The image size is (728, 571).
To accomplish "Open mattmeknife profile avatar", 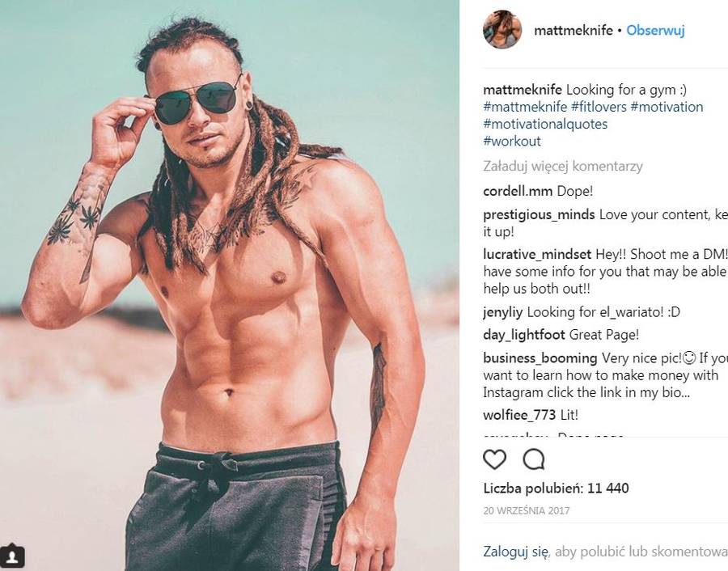I will (502, 29).
